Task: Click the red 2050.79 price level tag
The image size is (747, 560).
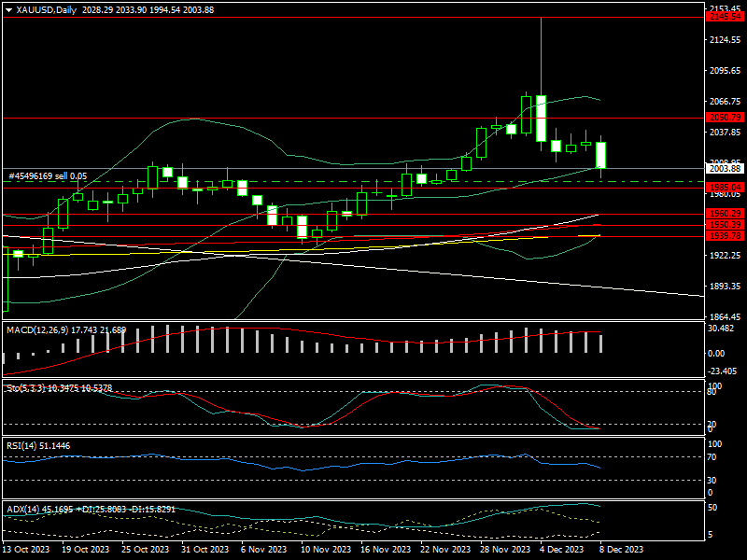Action: [724, 118]
